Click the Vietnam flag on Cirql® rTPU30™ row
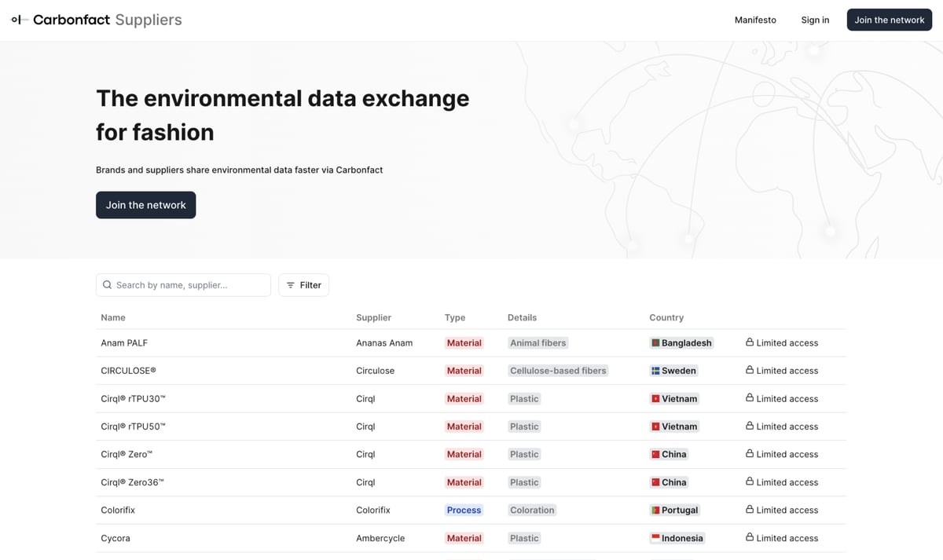 click(x=655, y=398)
